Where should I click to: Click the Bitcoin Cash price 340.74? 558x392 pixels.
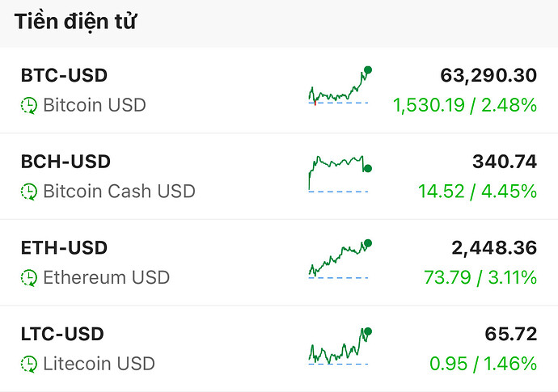(504, 162)
